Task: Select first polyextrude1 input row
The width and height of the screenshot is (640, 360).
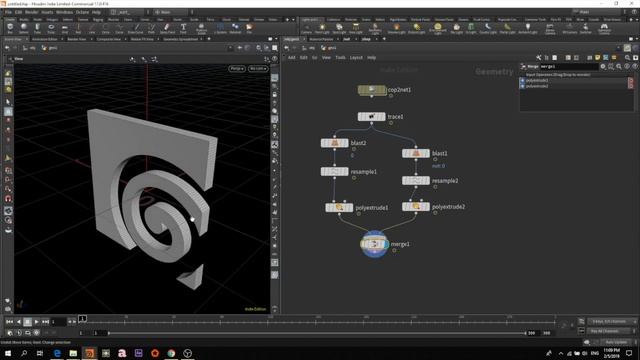Action: tap(577, 80)
